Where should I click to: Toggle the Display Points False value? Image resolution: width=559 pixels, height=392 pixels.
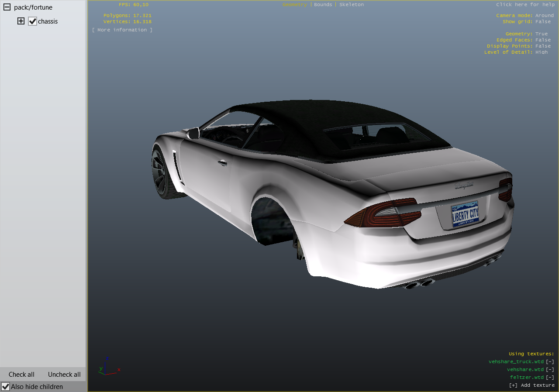543,46
